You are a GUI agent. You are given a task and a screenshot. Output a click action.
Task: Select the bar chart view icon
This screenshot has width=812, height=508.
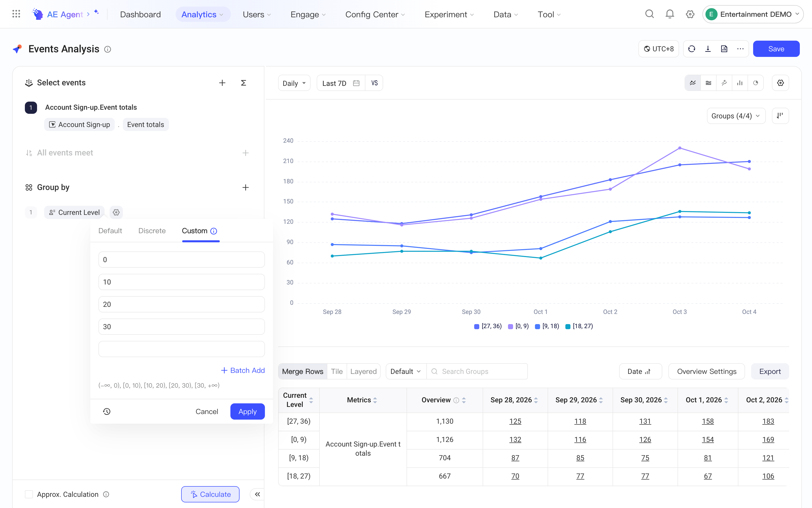click(x=740, y=83)
